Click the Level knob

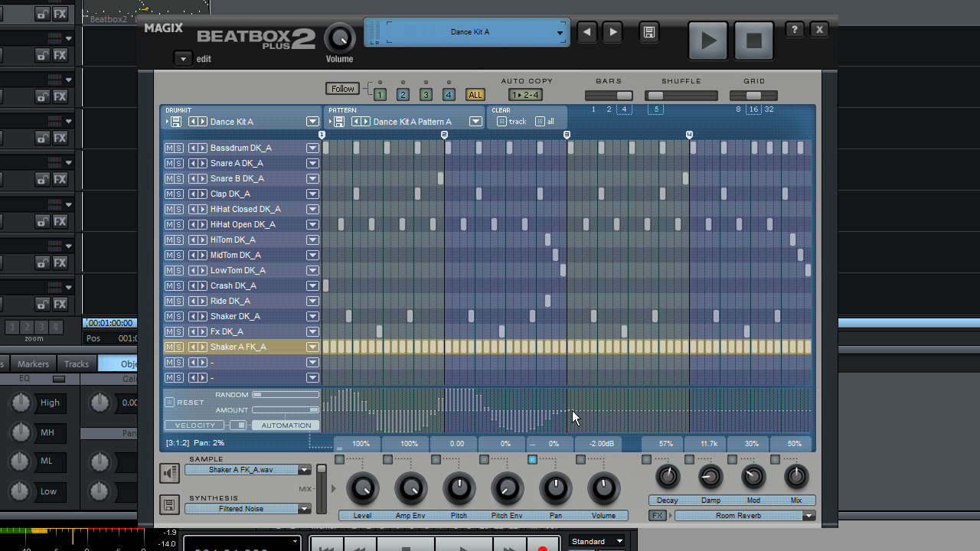(362, 488)
